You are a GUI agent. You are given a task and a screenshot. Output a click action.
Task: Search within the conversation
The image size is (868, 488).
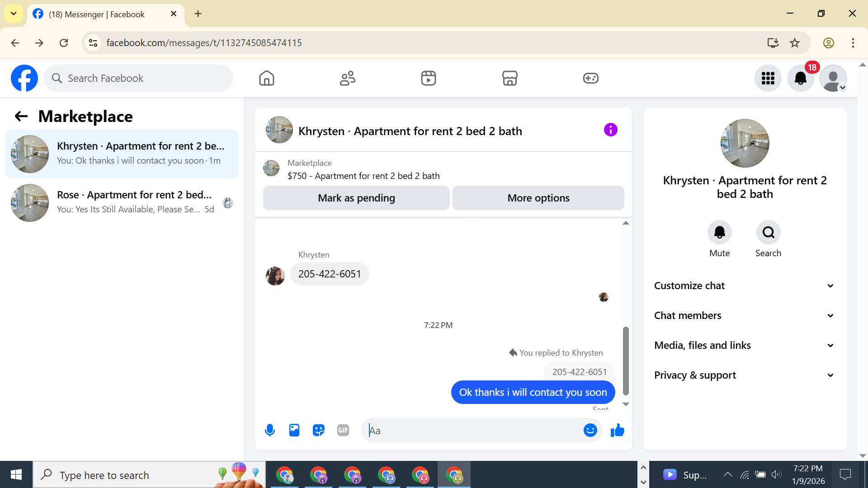click(768, 232)
